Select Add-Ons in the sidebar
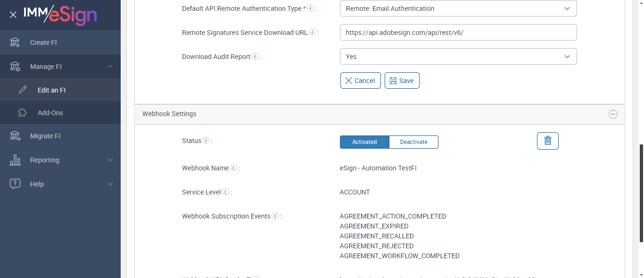The image size is (644, 278). pyautogui.click(x=50, y=113)
